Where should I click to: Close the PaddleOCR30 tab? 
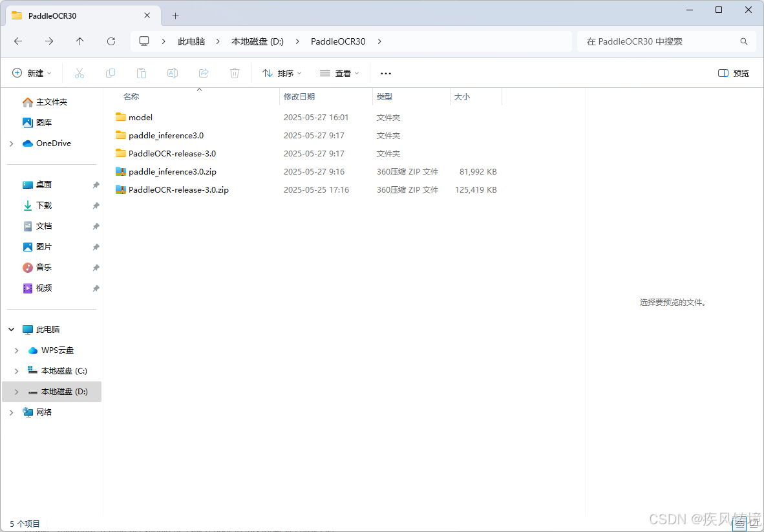pos(147,16)
